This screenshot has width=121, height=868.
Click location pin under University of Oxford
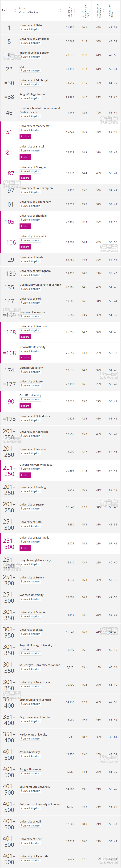[x=21, y=29]
